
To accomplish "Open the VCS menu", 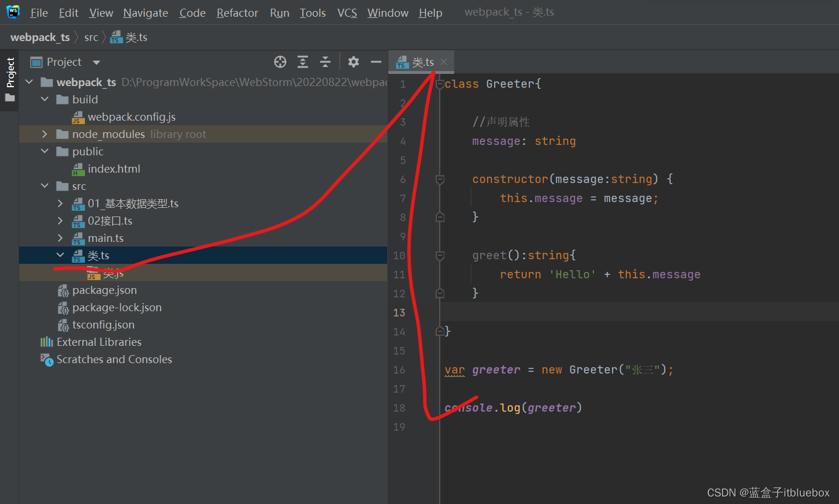I will click(347, 13).
